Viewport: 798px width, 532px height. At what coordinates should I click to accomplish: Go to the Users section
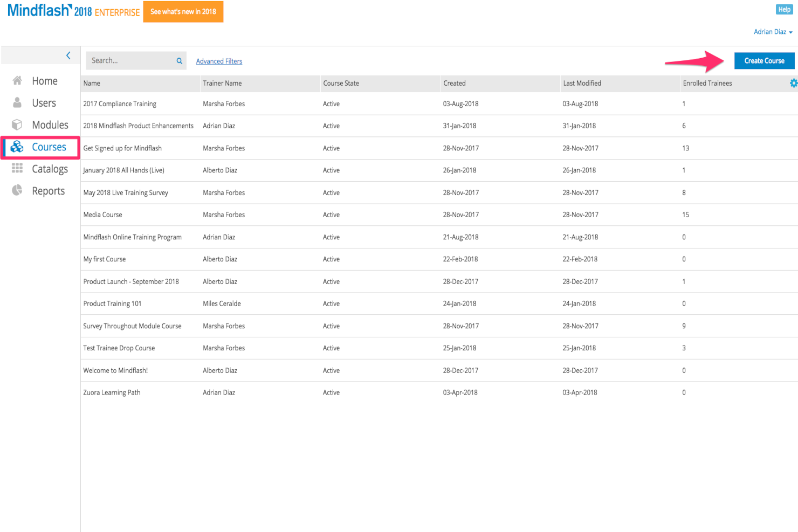pos(44,103)
